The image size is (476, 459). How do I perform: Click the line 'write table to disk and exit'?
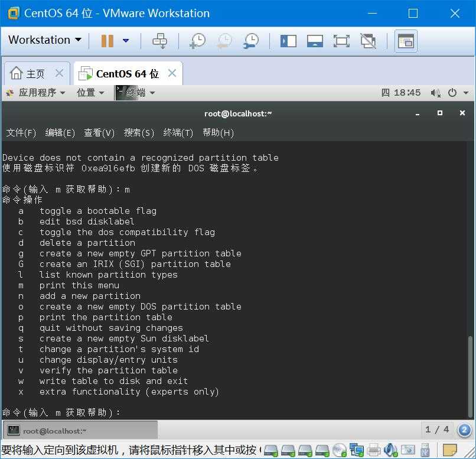113,381
